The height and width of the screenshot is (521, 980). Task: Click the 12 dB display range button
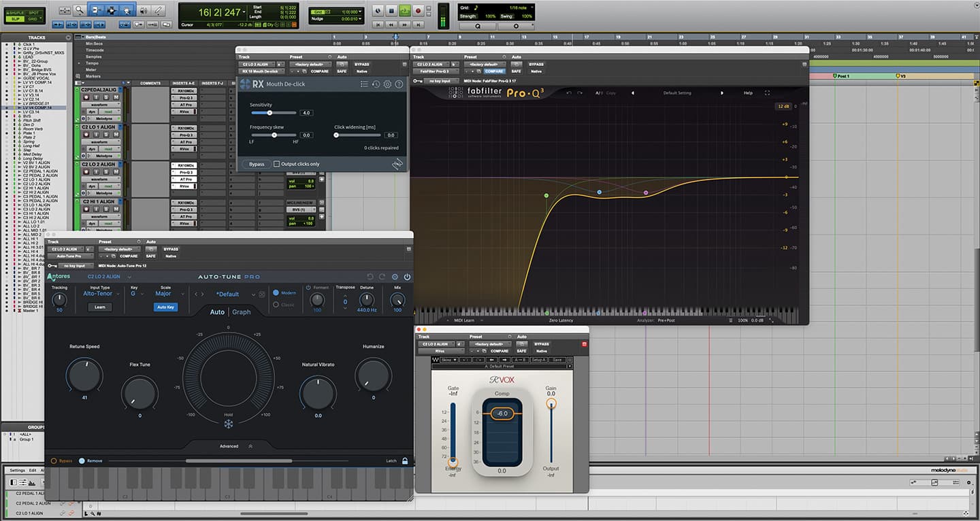click(783, 106)
